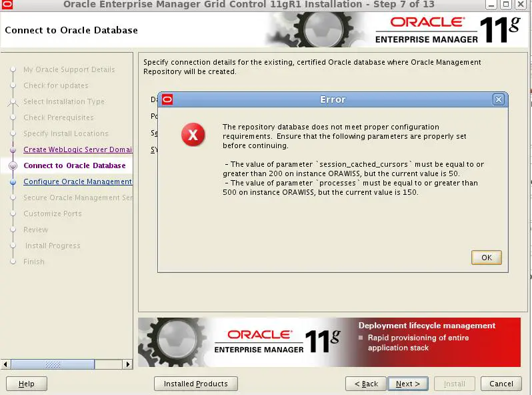Click the Customize Ports step
532x395 pixels.
point(53,214)
